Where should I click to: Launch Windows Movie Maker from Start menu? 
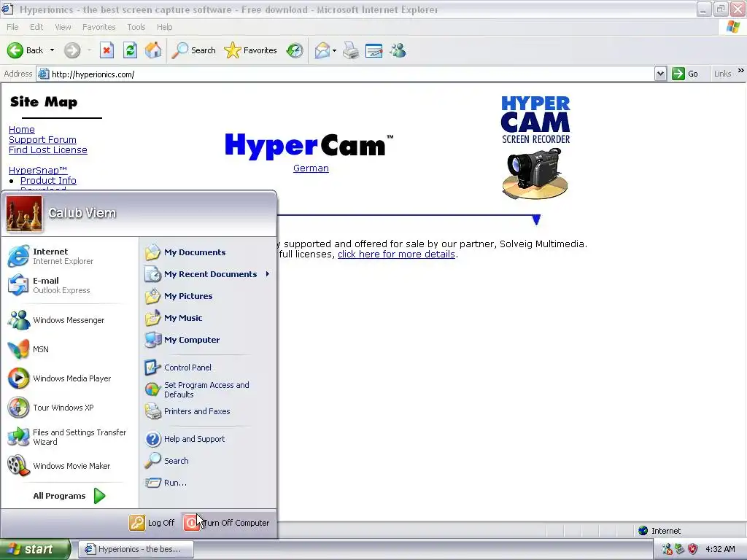pyautogui.click(x=69, y=466)
